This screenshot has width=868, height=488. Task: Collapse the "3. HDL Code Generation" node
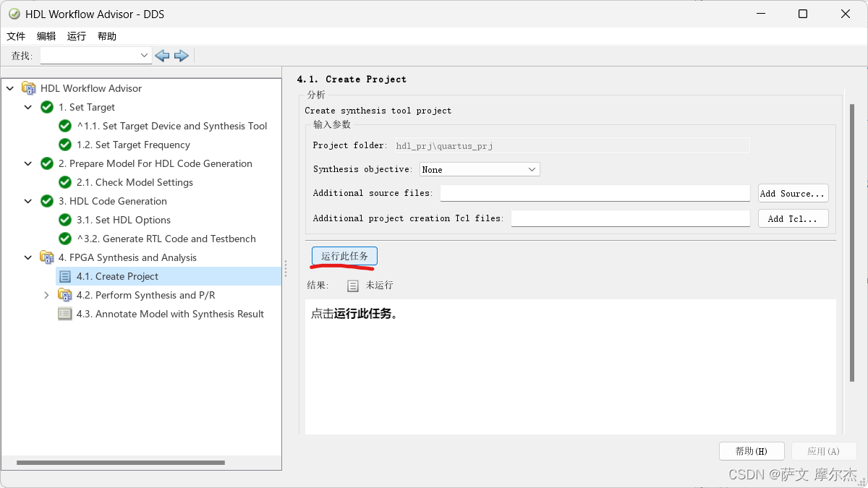coord(27,201)
